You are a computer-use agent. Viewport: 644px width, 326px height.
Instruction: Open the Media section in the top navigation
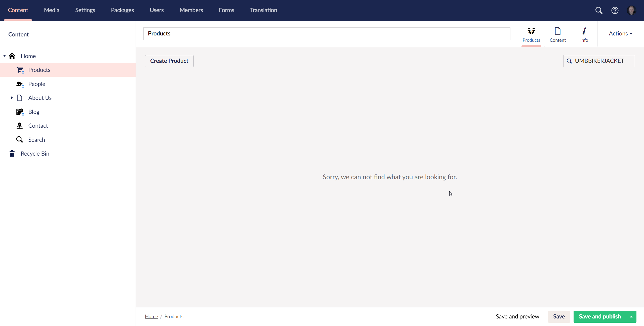pos(51,10)
